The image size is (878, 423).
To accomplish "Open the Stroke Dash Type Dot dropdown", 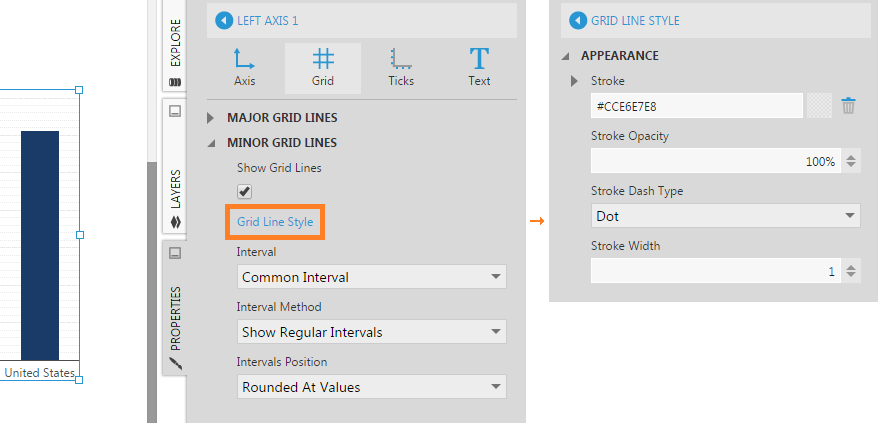I will click(726, 216).
